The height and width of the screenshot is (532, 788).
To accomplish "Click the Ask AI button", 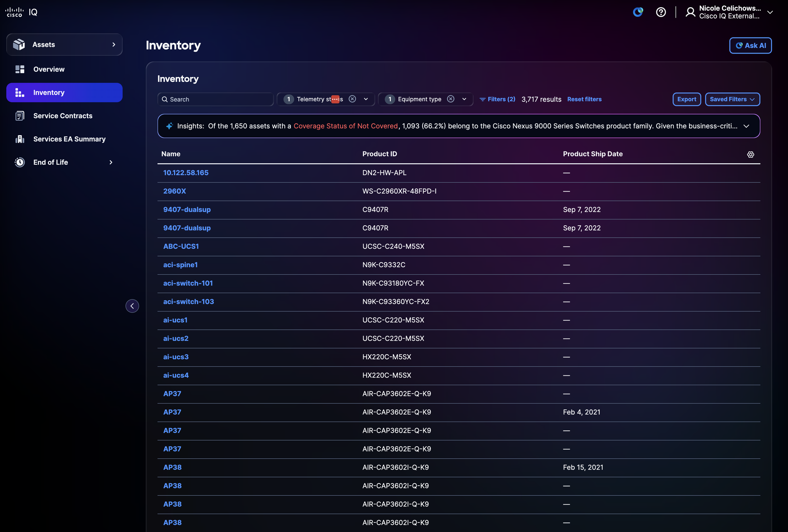I will [750, 45].
